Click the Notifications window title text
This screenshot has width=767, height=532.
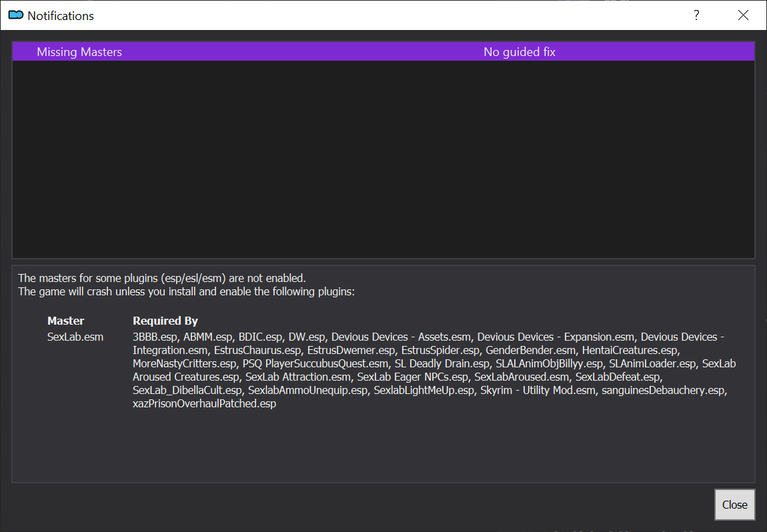[x=61, y=15]
